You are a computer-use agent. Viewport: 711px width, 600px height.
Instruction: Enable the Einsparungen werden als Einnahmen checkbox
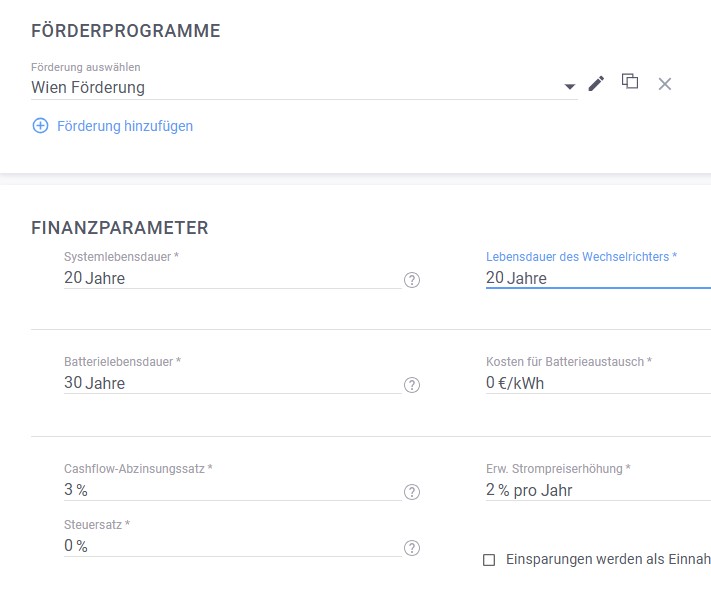[x=489, y=560]
